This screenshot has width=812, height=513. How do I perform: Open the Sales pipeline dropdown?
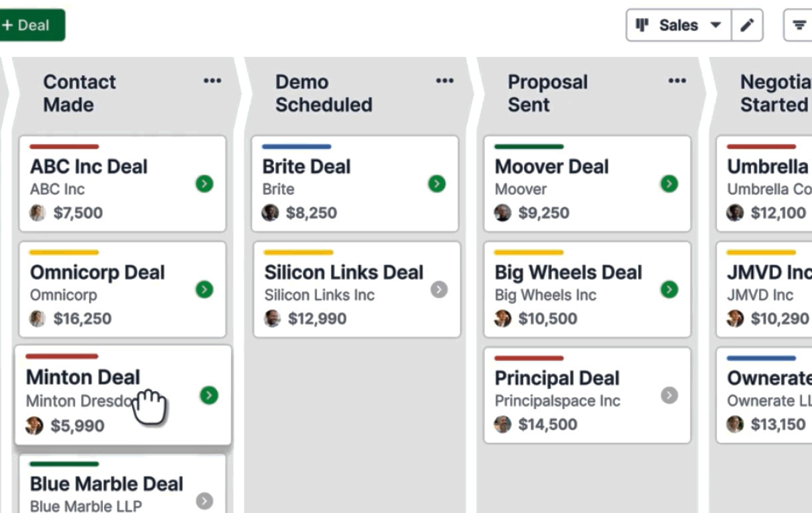679,25
